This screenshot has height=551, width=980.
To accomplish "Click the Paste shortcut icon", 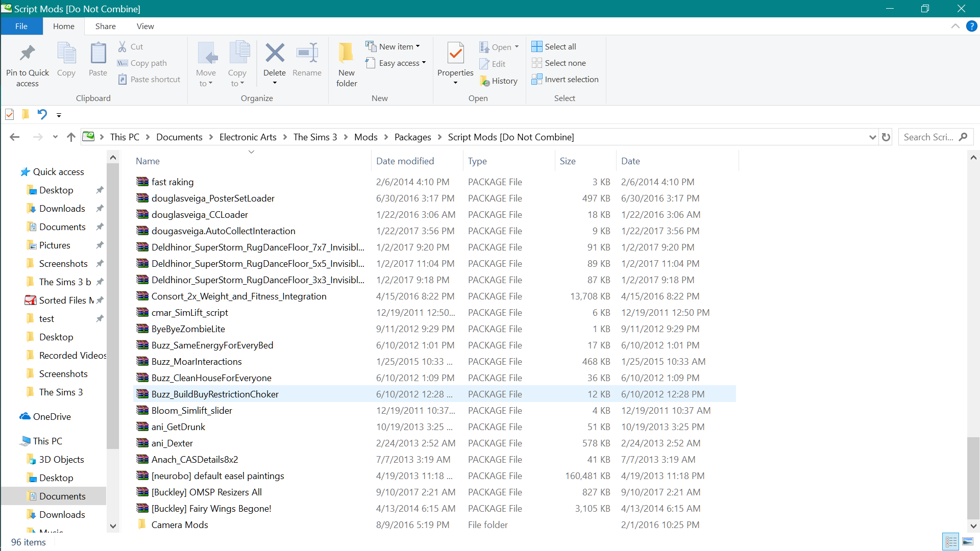I will tap(122, 79).
